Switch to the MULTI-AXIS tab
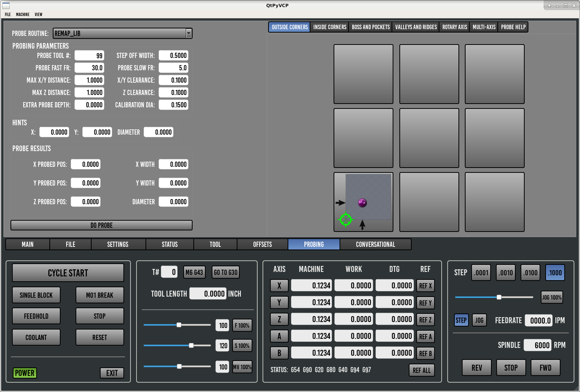The width and height of the screenshot is (580, 392). (x=484, y=27)
